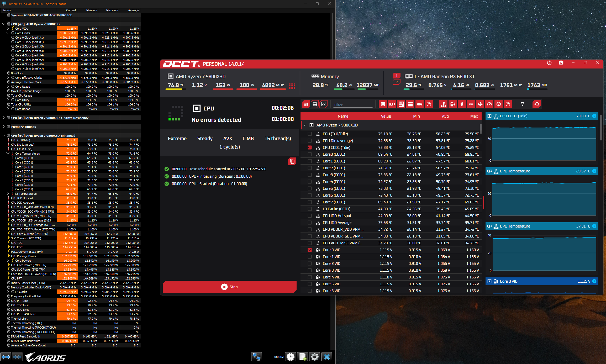Collapse the AMD Ryzen 7 9800X3D group in OCCT
Screen dimensions: 606x364
[305, 125]
